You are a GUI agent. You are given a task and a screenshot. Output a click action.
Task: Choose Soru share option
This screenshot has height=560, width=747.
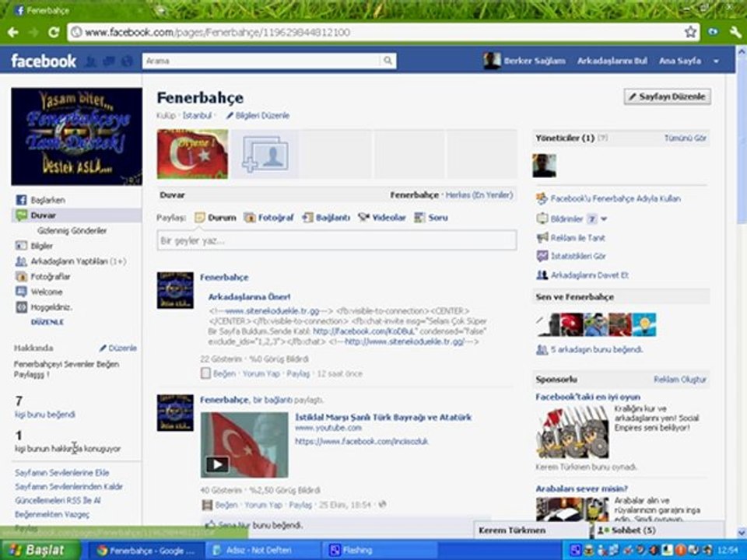[x=431, y=218]
